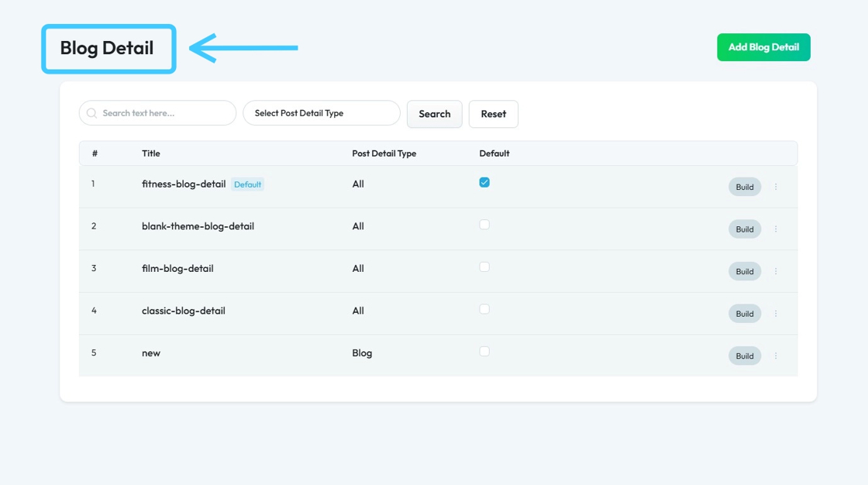Image resolution: width=868 pixels, height=485 pixels.
Task: Uncheck default checkbox for fitness-blog-detail
Action: [484, 183]
